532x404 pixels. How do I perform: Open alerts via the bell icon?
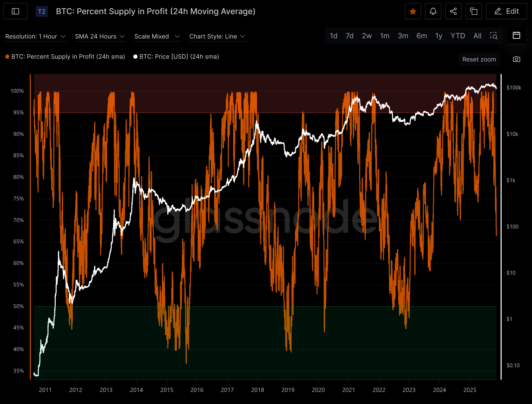pyautogui.click(x=433, y=11)
